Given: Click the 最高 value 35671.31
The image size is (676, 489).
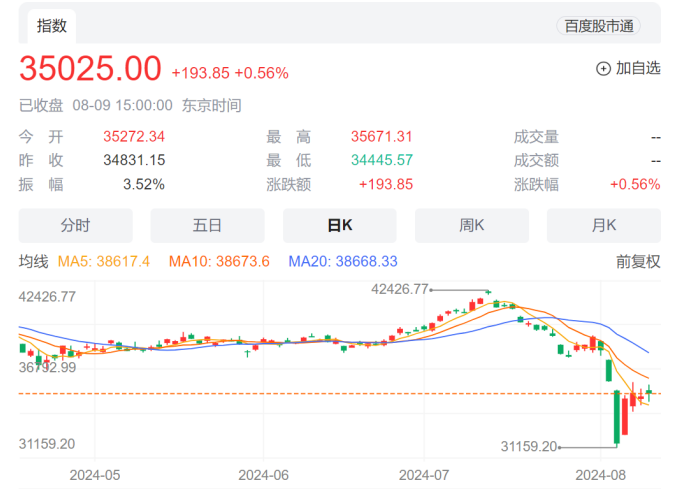Looking at the screenshot, I should pyautogui.click(x=382, y=137).
